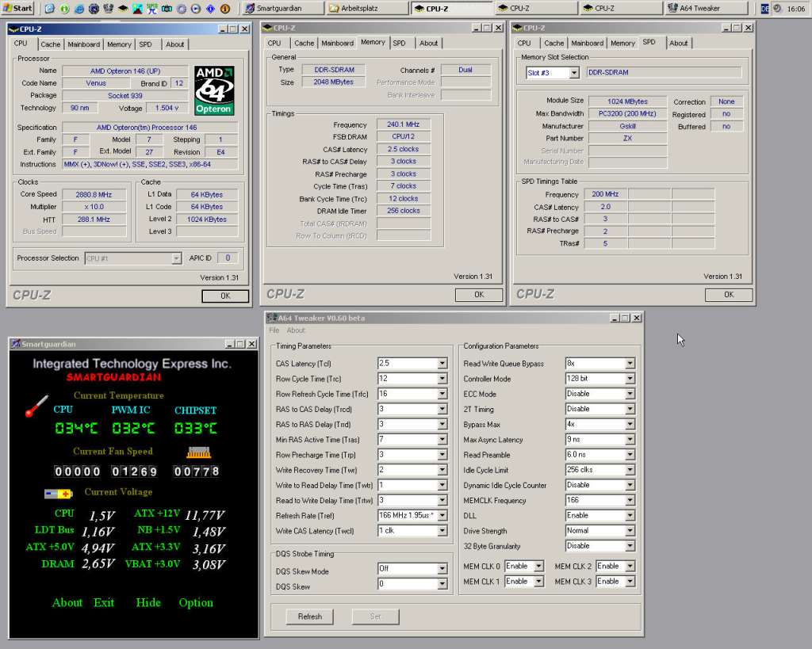Click the A64 Tweaker title bar icon
The width and height of the screenshot is (812, 649).
[271, 317]
